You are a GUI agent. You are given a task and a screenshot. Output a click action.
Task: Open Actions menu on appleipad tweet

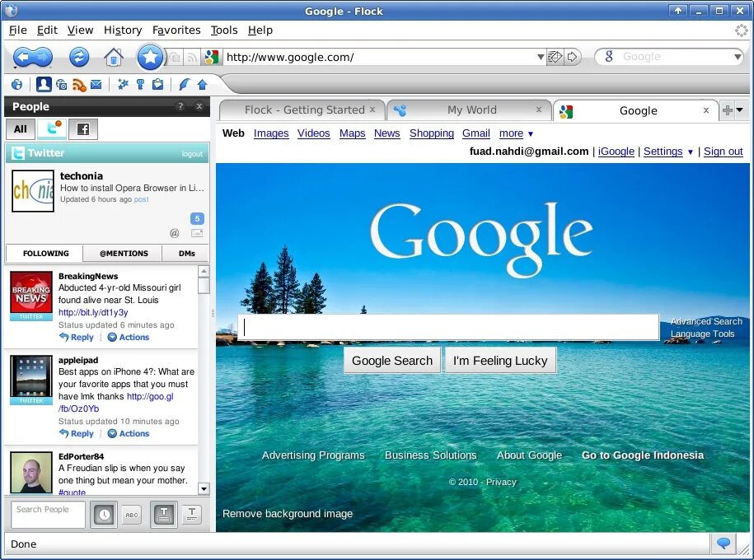click(x=129, y=433)
